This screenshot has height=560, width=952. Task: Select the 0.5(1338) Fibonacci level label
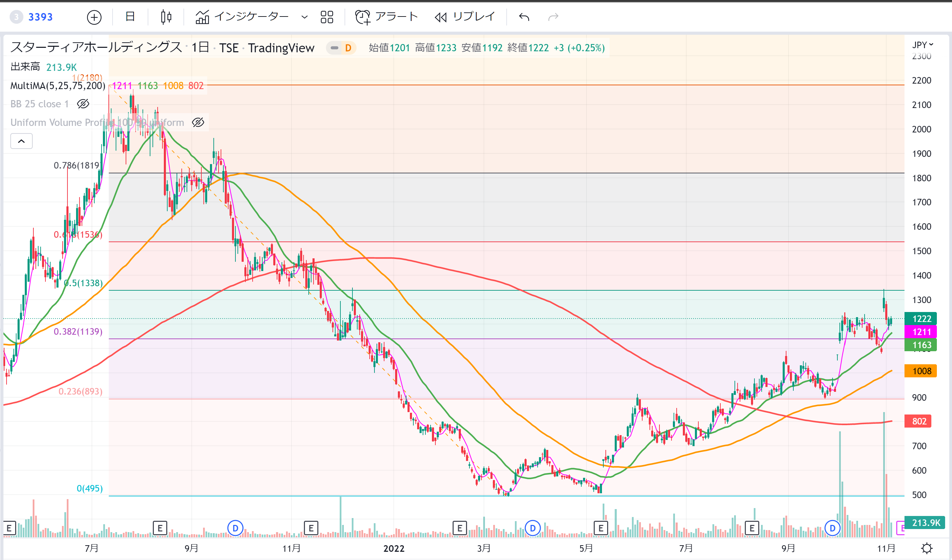click(x=83, y=283)
